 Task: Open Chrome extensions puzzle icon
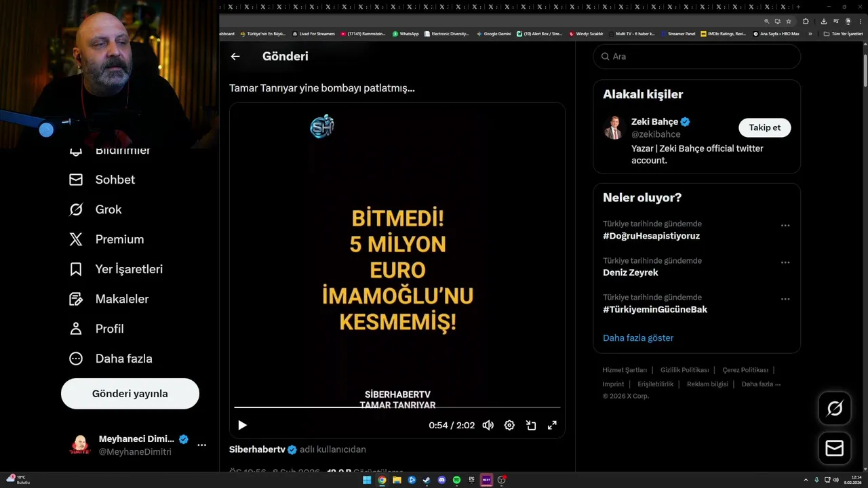coord(806,21)
